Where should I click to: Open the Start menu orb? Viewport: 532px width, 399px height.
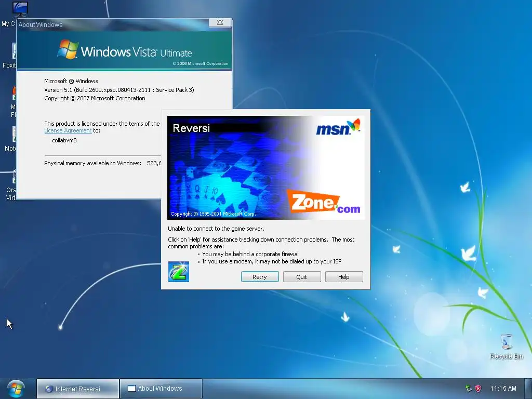coord(16,389)
